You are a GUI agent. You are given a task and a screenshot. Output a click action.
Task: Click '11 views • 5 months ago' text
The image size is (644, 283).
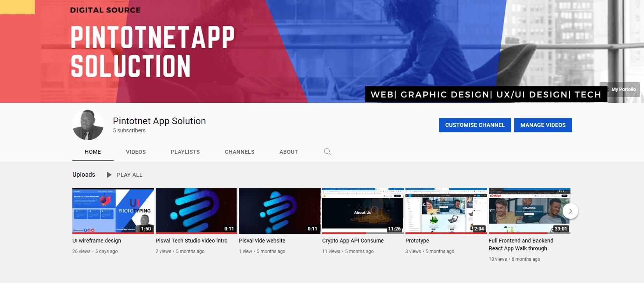point(348,251)
